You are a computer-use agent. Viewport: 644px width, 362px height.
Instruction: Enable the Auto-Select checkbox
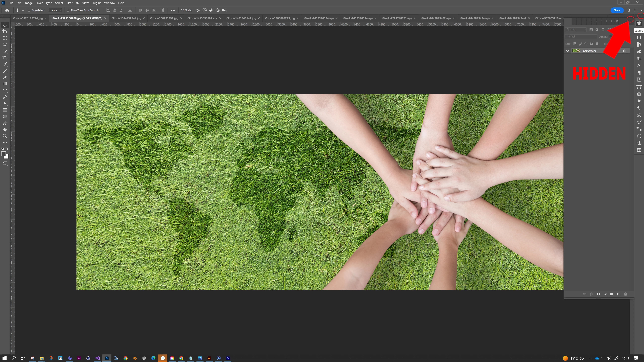tap(29, 10)
